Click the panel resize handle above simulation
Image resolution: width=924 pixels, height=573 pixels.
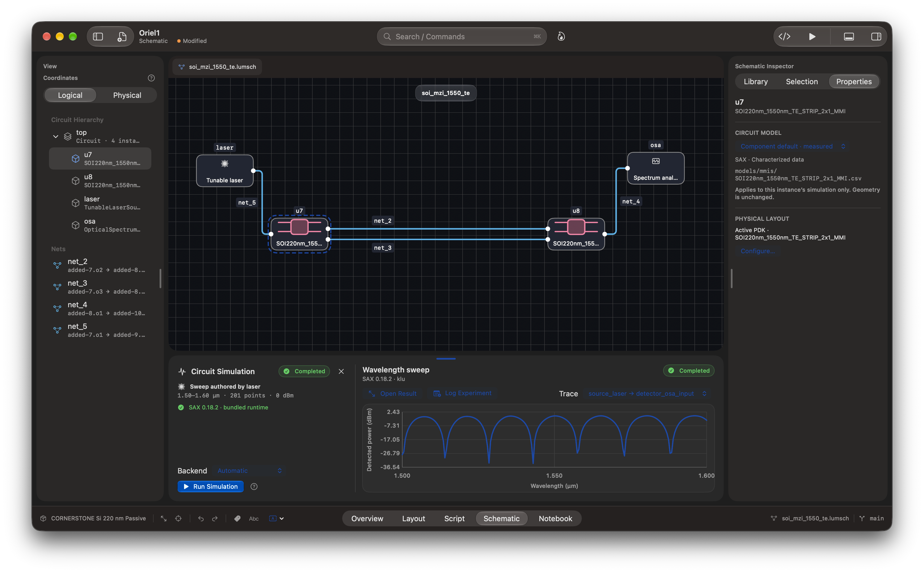pos(446,358)
